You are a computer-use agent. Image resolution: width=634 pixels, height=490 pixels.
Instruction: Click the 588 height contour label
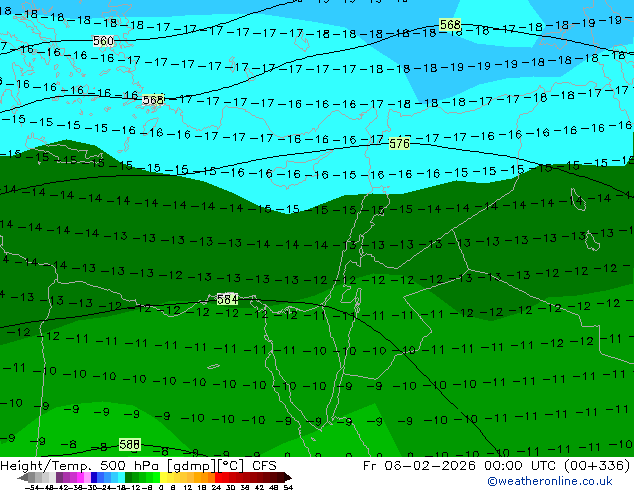pyautogui.click(x=129, y=445)
